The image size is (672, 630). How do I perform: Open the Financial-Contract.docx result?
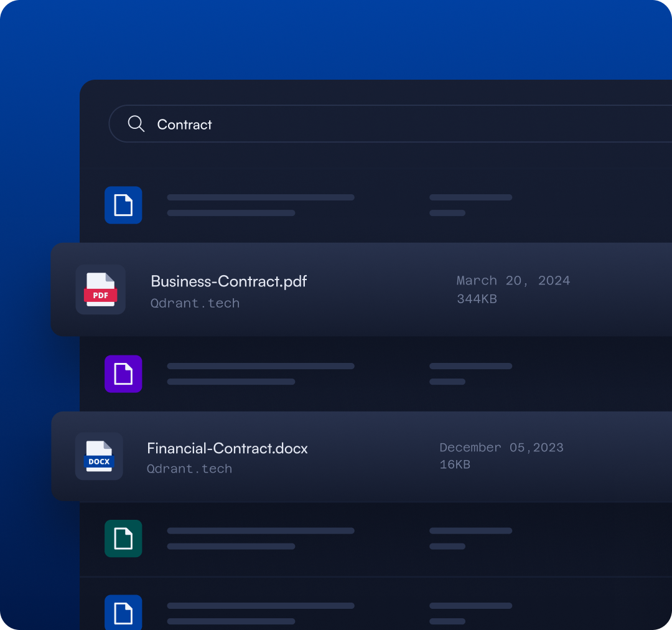click(x=227, y=448)
